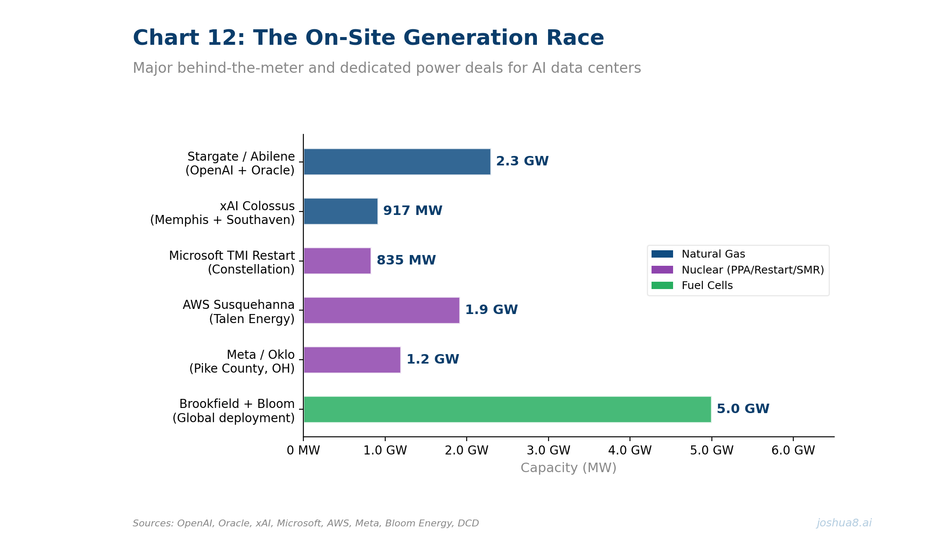Image resolution: width=948 pixels, height=560 pixels.
Task: Click the Stargate / Abilene bar
Action: pos(396,163)
